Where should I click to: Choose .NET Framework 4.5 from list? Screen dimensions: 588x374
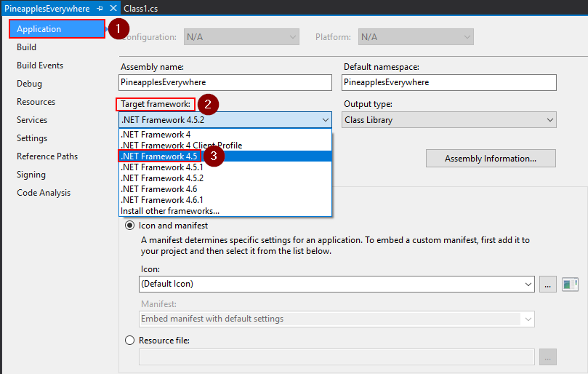point(160,156)
